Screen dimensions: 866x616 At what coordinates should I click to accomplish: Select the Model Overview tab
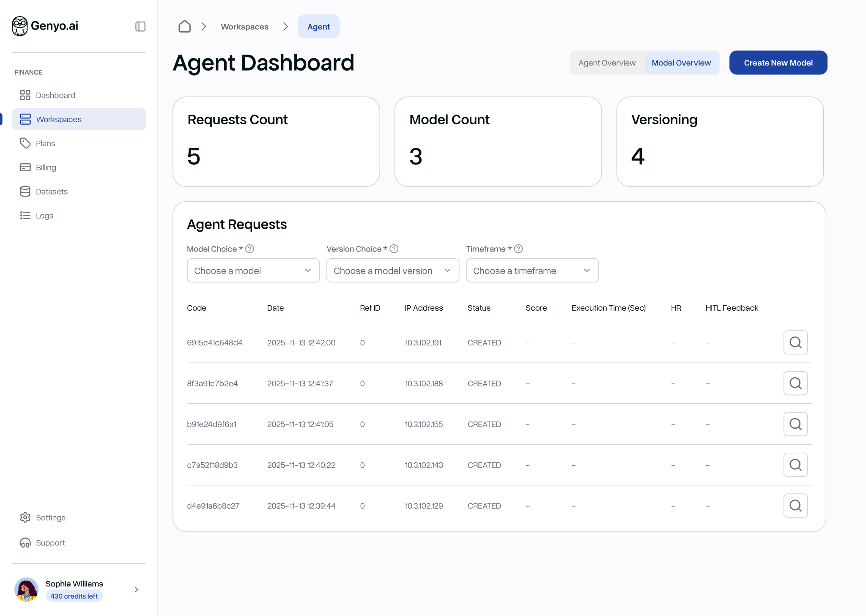681,63
